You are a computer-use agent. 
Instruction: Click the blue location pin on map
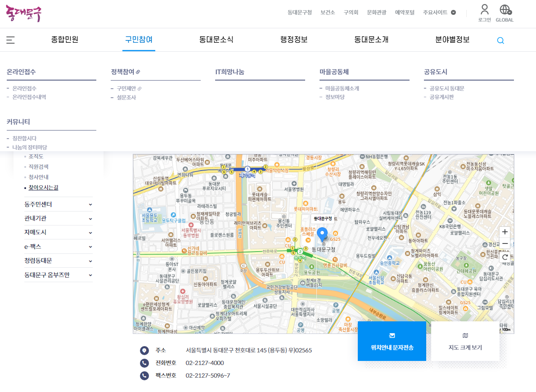coord(322,234)
